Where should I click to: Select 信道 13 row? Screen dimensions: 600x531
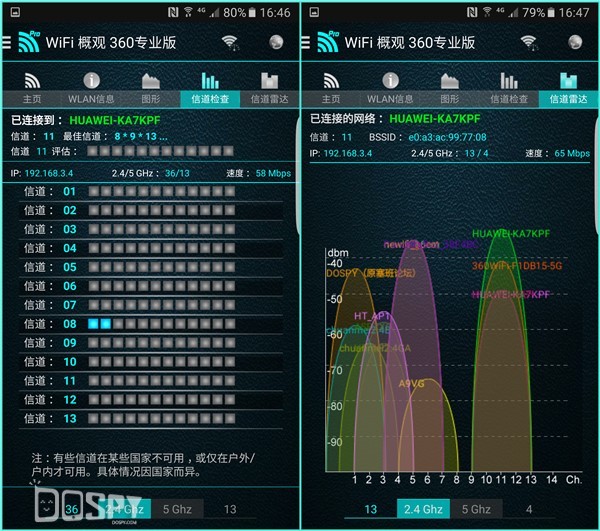[151, 419]
